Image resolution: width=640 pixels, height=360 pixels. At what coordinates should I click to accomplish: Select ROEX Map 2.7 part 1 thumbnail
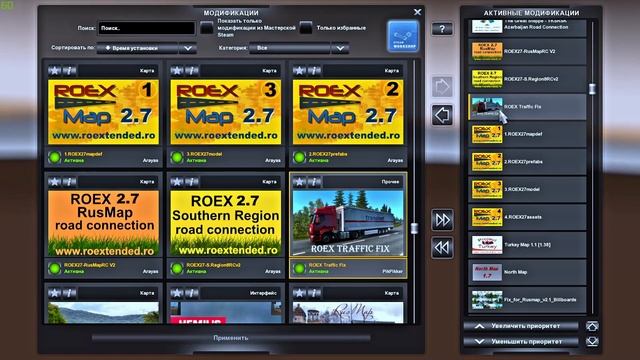coord(103,112)
